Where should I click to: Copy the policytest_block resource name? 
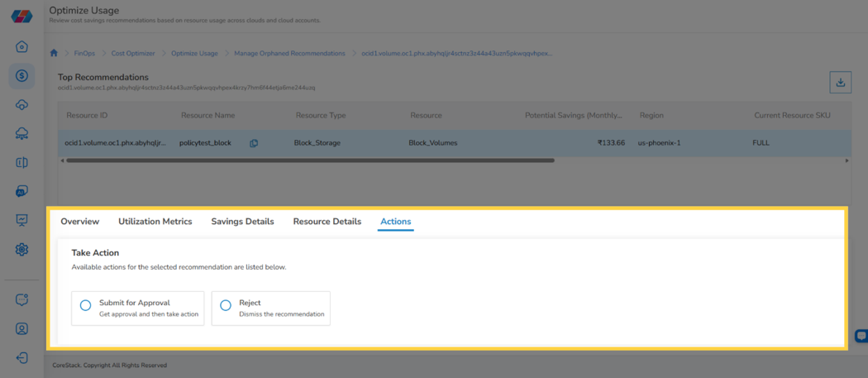[x=254, y=143]
